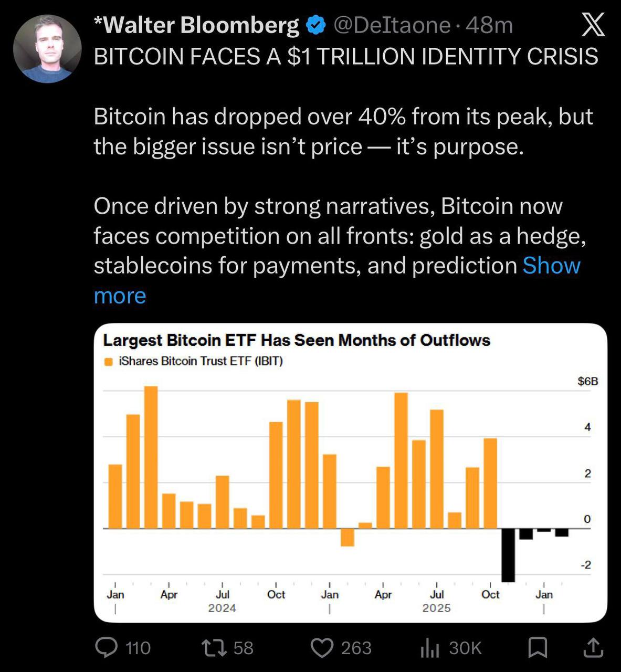Tap the share upload icon

[x=593, y=647]
